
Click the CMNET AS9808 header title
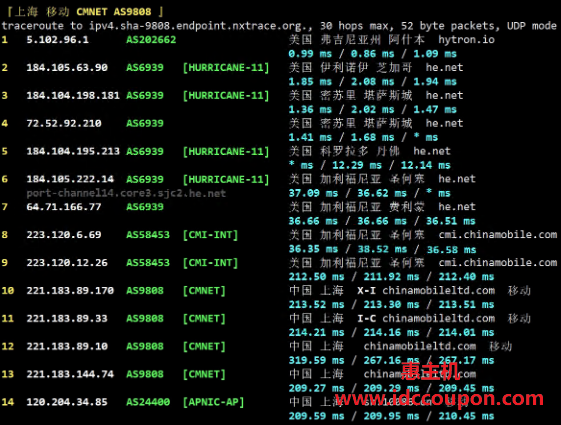point(114,12)
